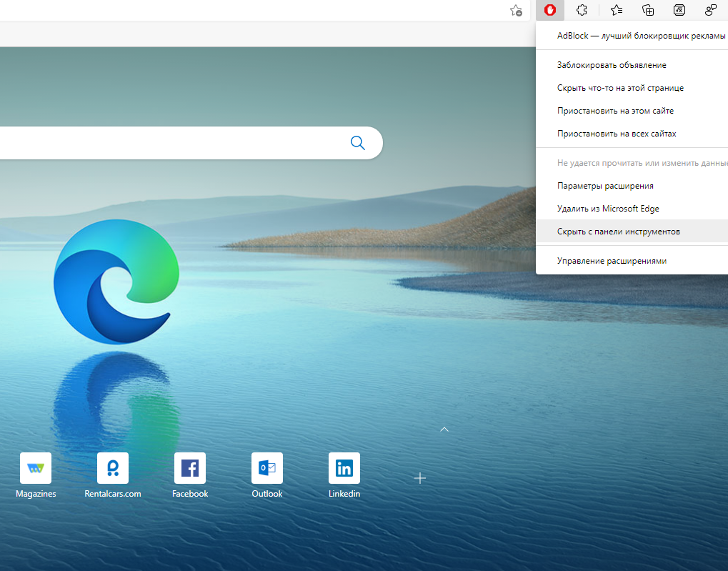
Task: Open 'Параметры расширения' menu item
Action: pyautogui.click(x=632, y=186)
